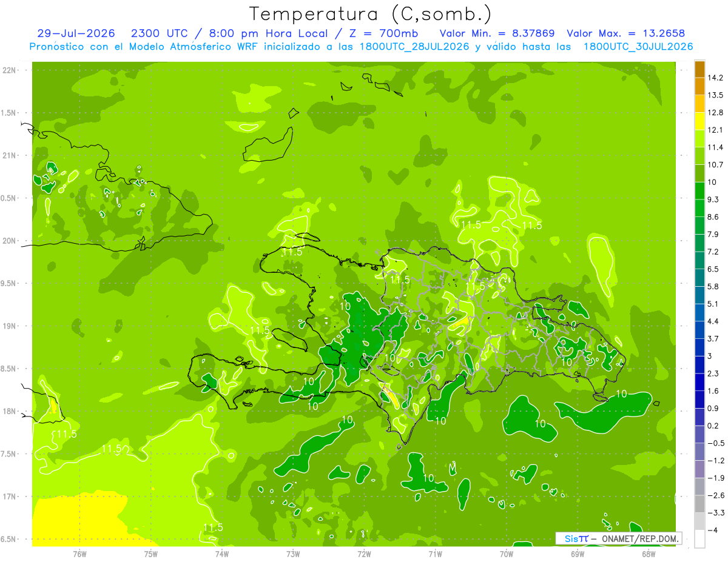Click the '3.7' colorbar value label
The width and height of the screenshot is (728, 562).
714,338
